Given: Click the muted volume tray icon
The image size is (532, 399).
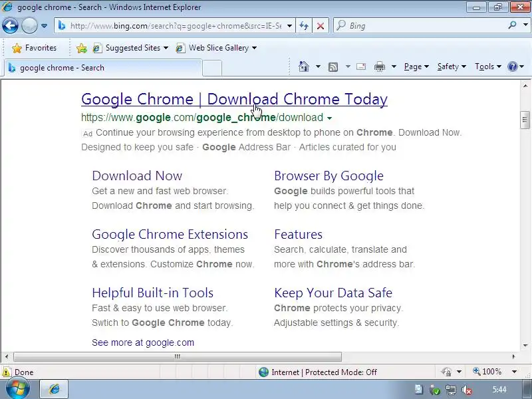Looking at the screenshot, I should pyautogui.click(x=467, y=390).
